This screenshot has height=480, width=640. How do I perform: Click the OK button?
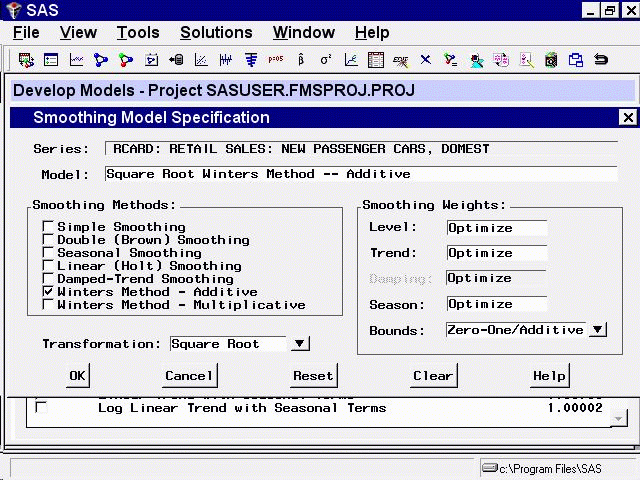click(78, 376)
